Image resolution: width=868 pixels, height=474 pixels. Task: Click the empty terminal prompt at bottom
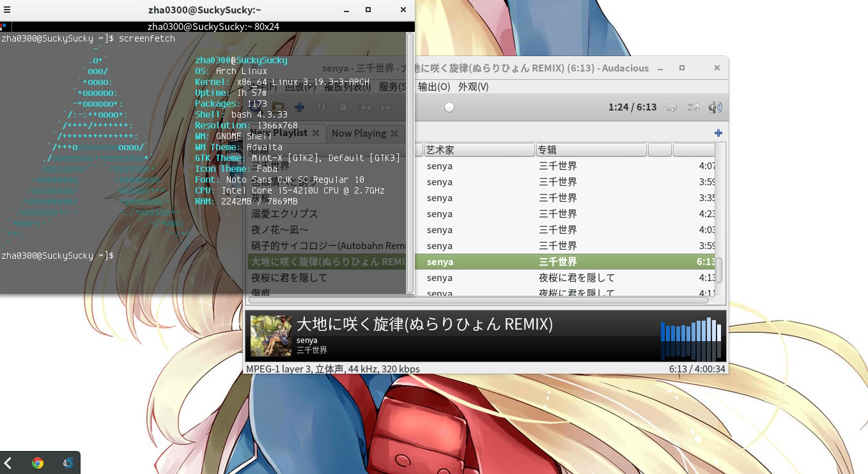(x=57, y=256)
